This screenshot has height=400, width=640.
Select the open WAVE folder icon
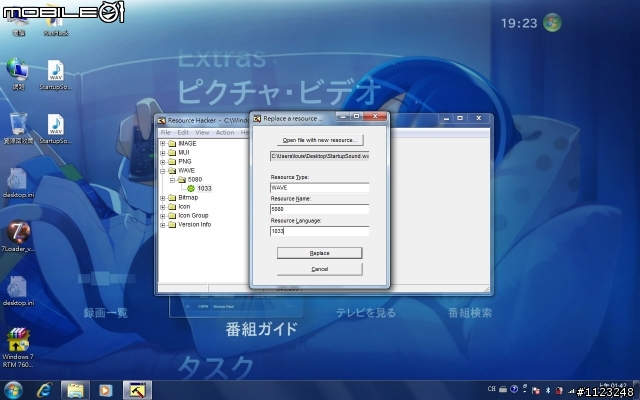(172, 171)
